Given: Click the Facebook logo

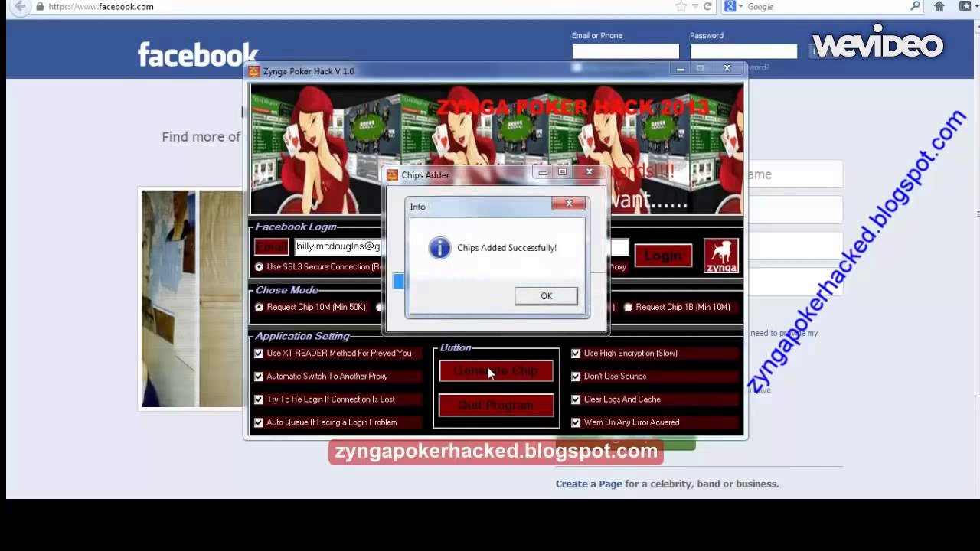Looking at the screenshot, I should tap(198, 54).
